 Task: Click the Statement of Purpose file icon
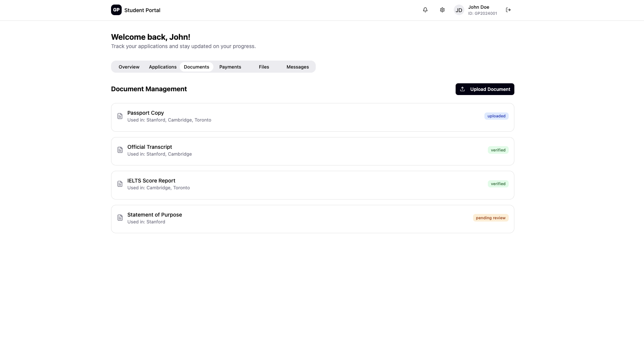coord(120,218)
